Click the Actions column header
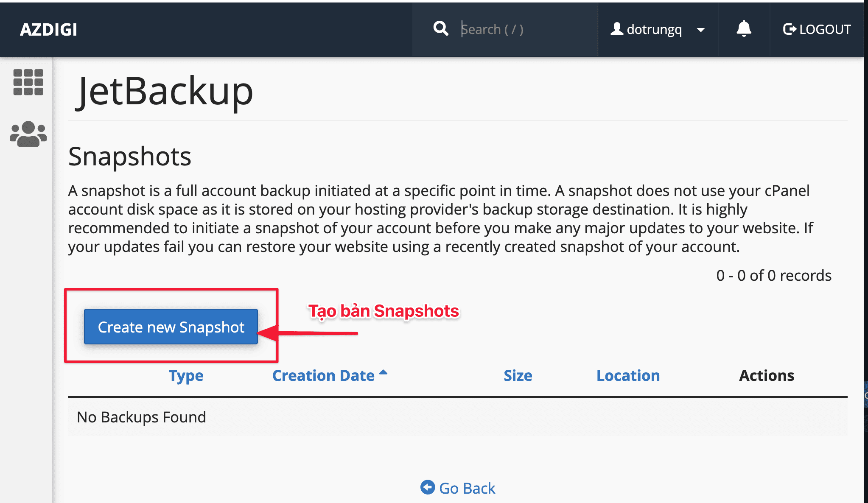The width and height of the screenshot is (868, 503). point(766,375)
